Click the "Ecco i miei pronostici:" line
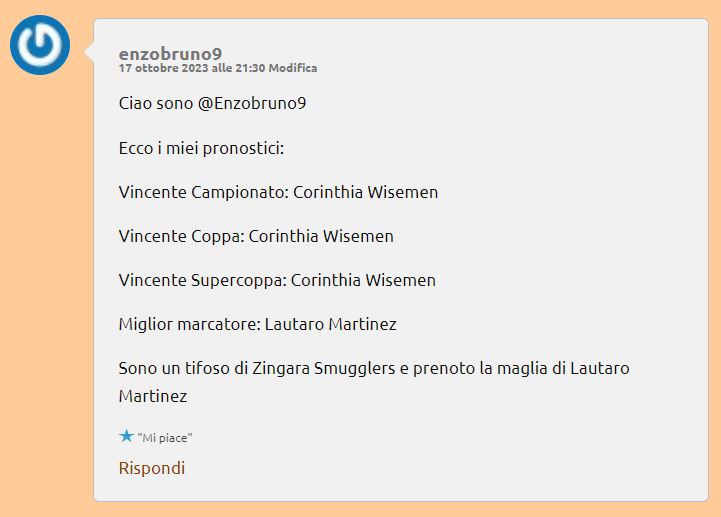The width and height of the screenshot is (721, 517). [x=201, y=148]
